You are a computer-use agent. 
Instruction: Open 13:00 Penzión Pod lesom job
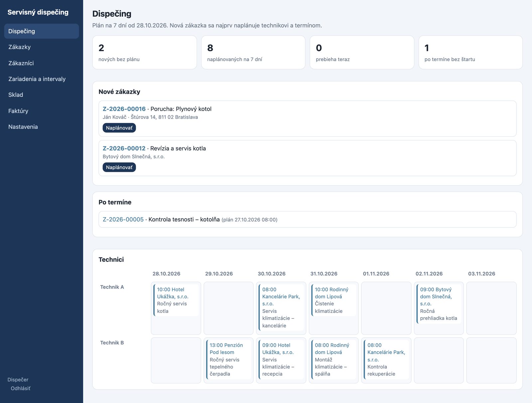click(228, 359)
